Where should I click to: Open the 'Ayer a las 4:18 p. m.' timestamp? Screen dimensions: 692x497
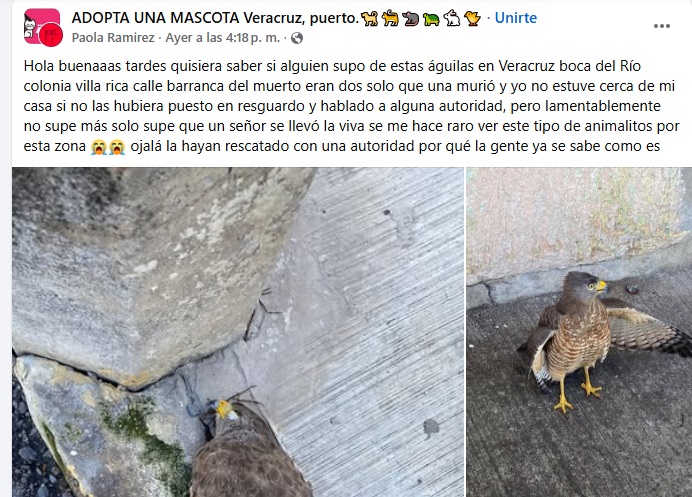pyautogui.click(x=223, y=38)
